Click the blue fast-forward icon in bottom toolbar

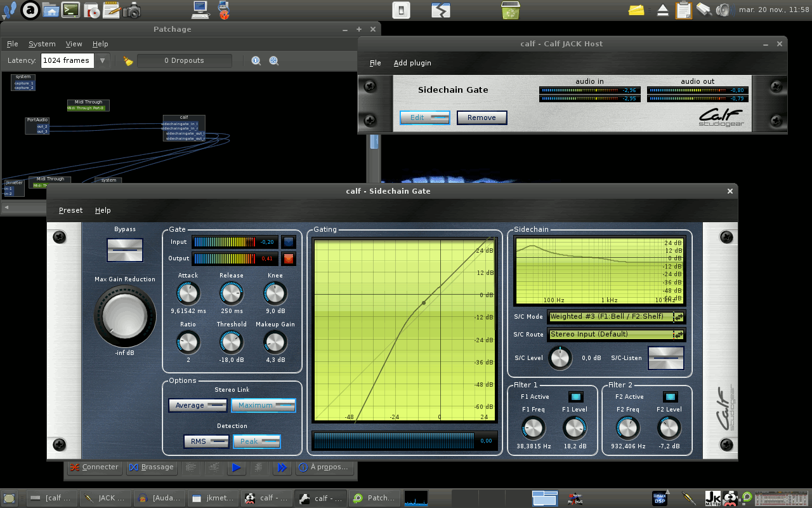pos(282,467)
